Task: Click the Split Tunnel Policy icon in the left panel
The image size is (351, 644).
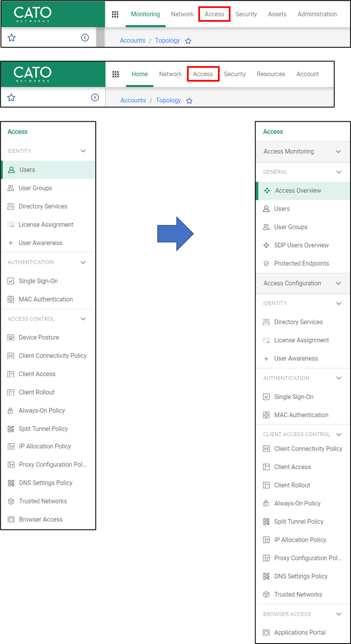Action: 11,429
